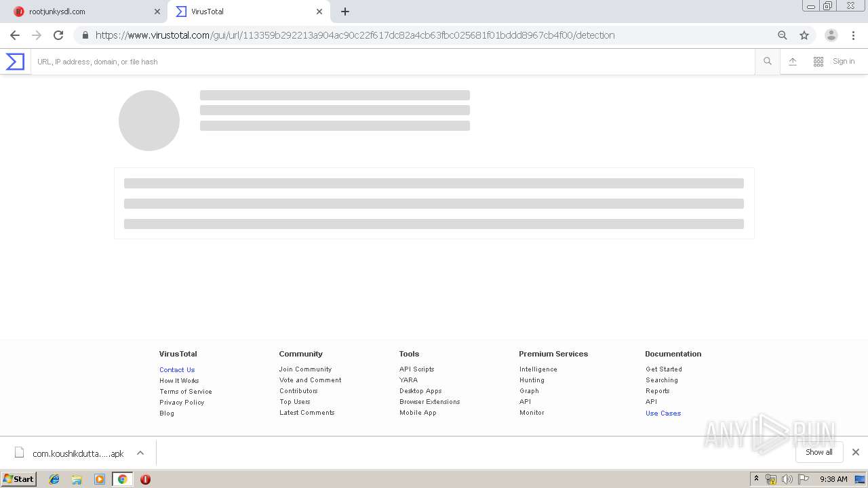
Task: Open the Windows Start menu
Action: [19, 479]
